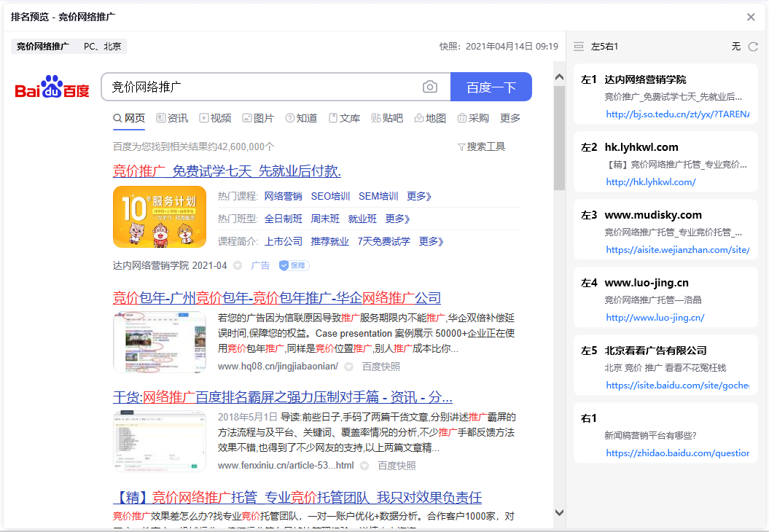Screen dimensions: 769x532
Task: Click the dropdown circle after 达内网络营销学院 2021-04
Action: point(238,265)
